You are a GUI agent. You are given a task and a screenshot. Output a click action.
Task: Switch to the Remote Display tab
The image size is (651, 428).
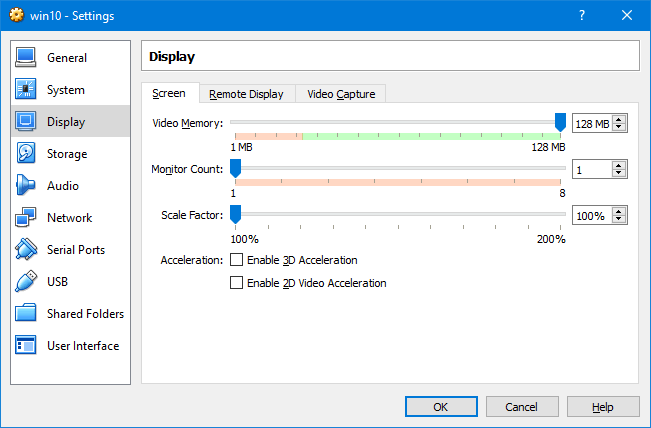247,94
